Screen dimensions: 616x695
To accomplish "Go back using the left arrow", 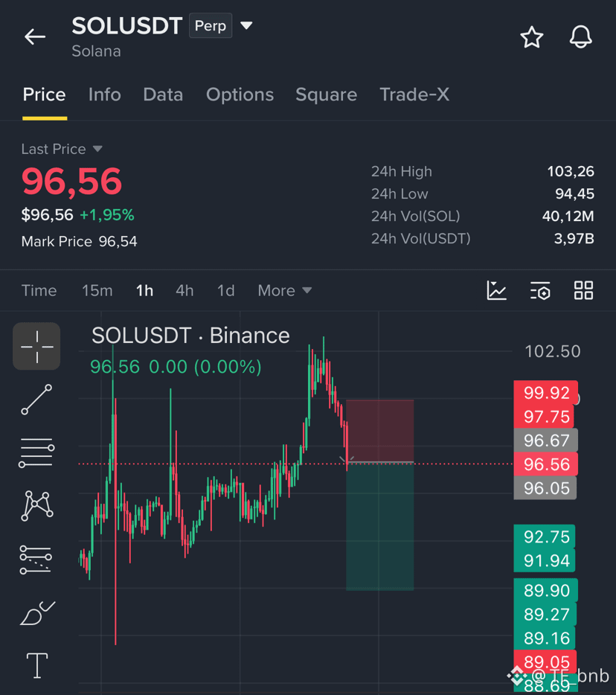I will pos(35,36).
